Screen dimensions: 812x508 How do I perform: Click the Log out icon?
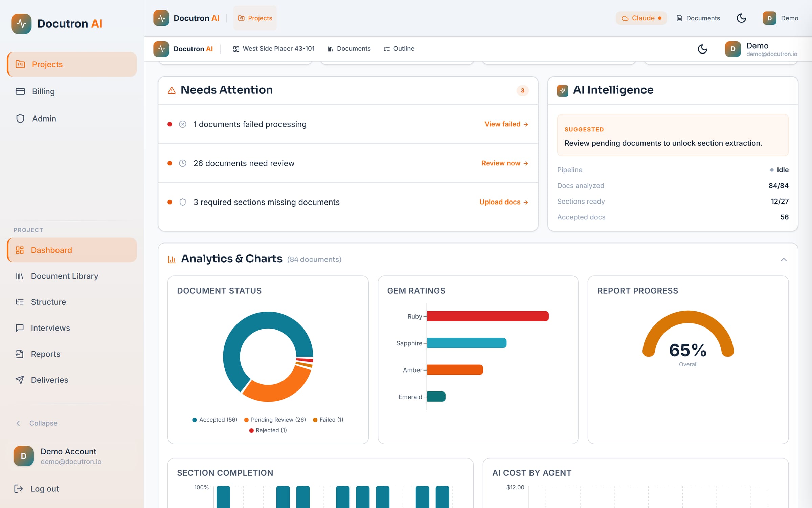(x=19, y=489)
